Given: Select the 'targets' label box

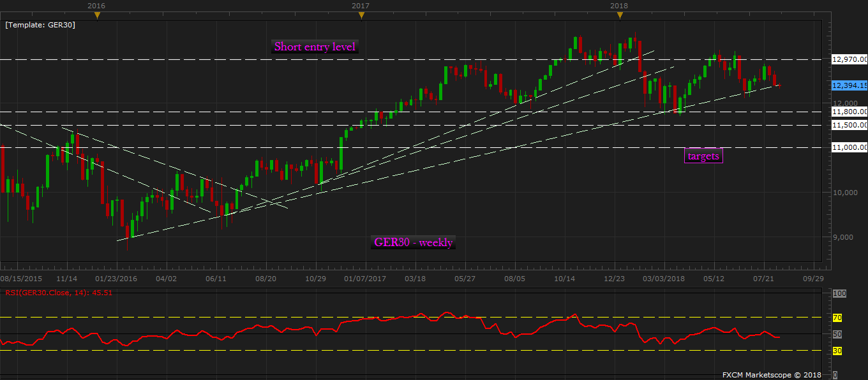Looking at the screenshot, I should pos(703,156).
